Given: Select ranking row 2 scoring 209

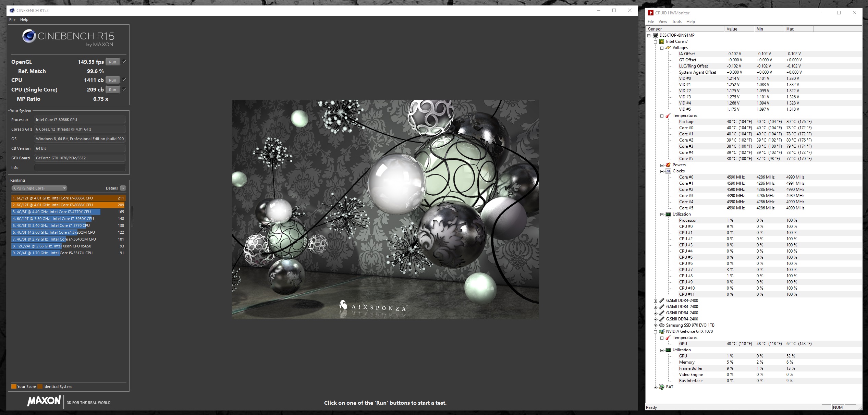Looking at the screenshot, I should coord(68,205).
